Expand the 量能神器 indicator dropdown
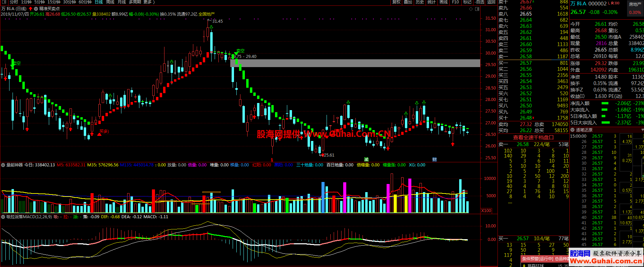Viewport: 644px width, 267px height. pyautogui.click(x=3, y=165)
